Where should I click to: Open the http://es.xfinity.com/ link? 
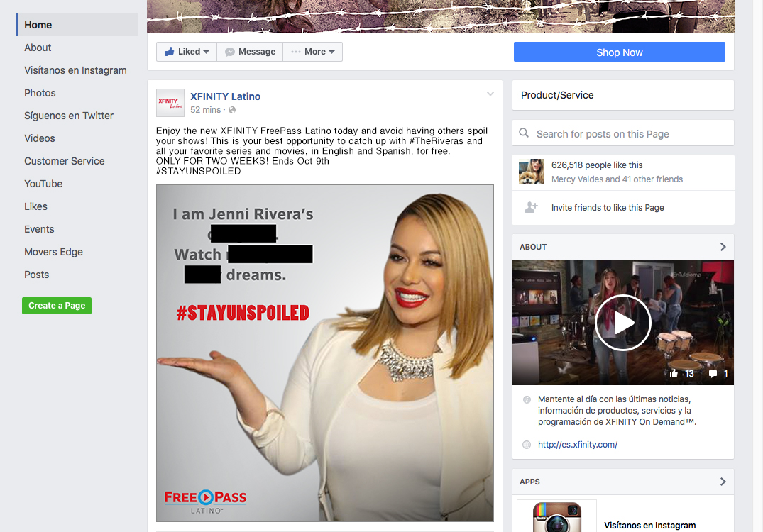click(578, 445)
